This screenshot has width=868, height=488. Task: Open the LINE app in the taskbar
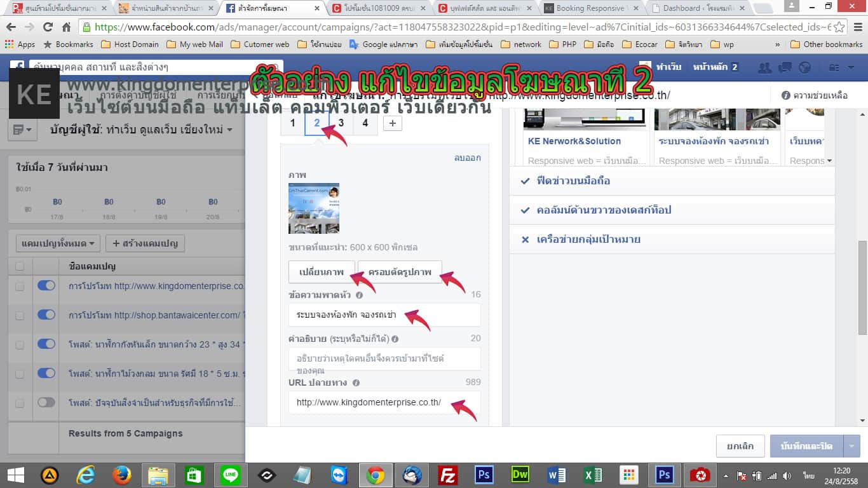pyautogui.click(x=230, y=475)
